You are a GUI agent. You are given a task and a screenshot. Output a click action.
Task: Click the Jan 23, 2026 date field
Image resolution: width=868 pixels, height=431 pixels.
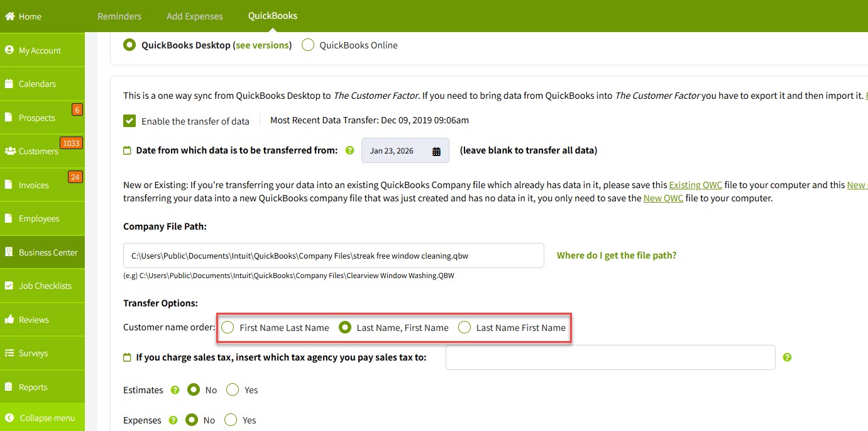[405, 150]
